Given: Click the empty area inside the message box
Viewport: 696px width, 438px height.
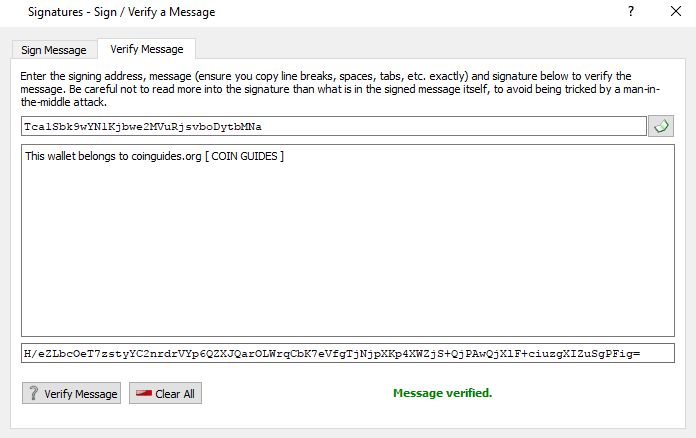Looking at the screenshot, I should (x=348, y=249).
